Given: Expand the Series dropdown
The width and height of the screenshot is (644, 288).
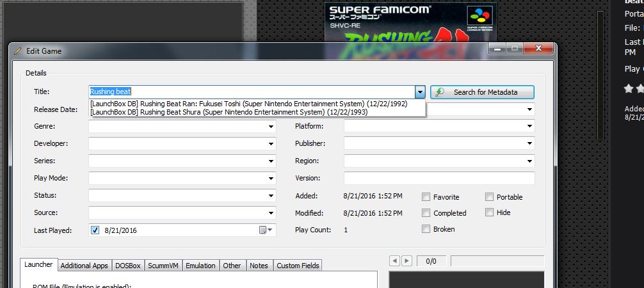Looking at the screenshot, I should pos(271,161).
